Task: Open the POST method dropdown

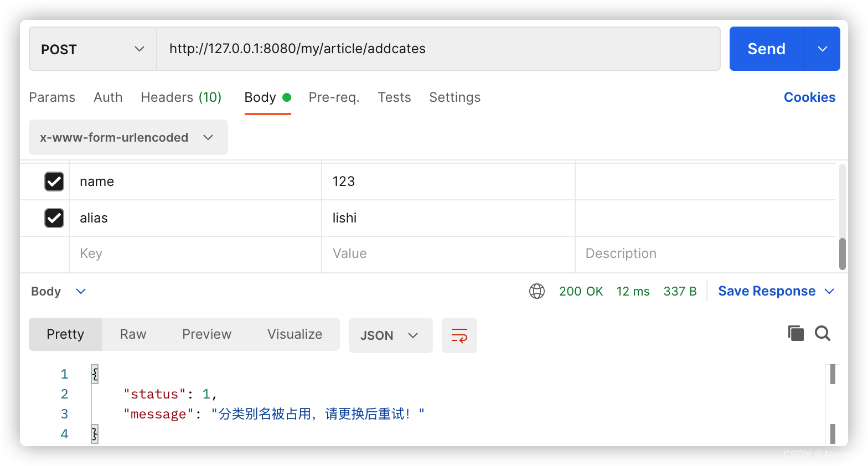Action: point(93,49)
